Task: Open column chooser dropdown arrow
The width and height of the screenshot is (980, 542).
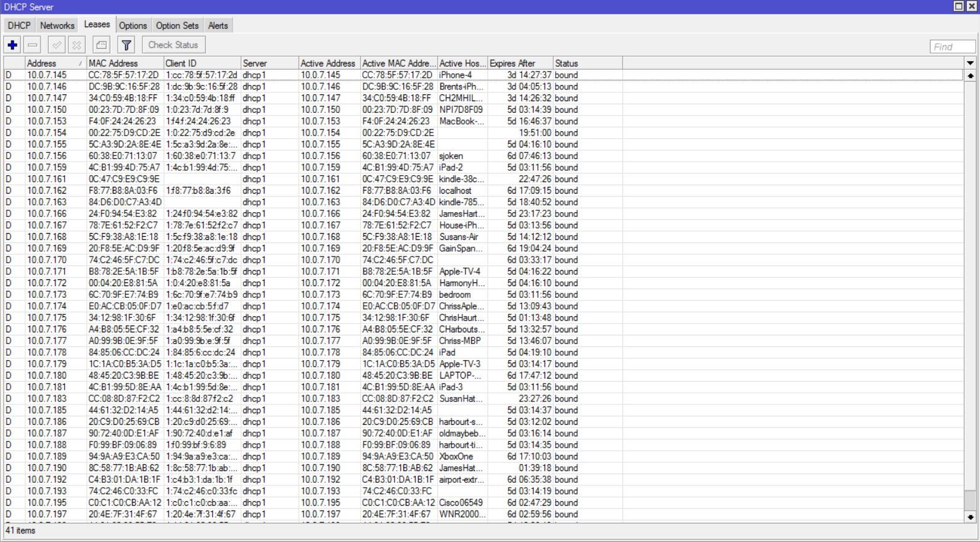Action: 970,64
